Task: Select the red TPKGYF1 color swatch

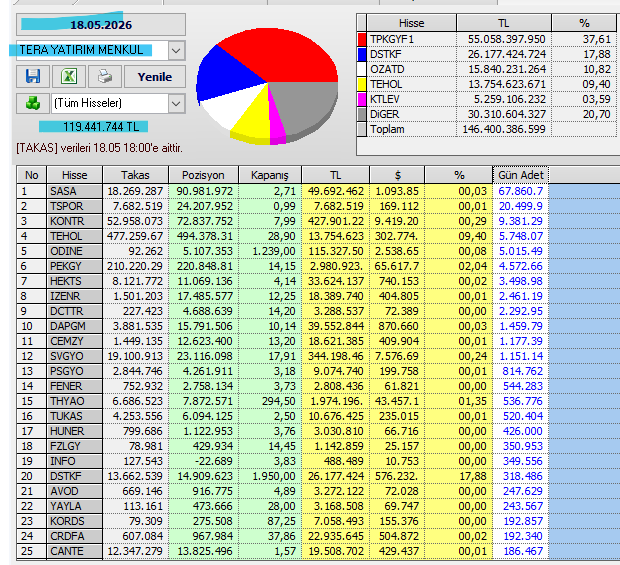Action: pos(362,40)
